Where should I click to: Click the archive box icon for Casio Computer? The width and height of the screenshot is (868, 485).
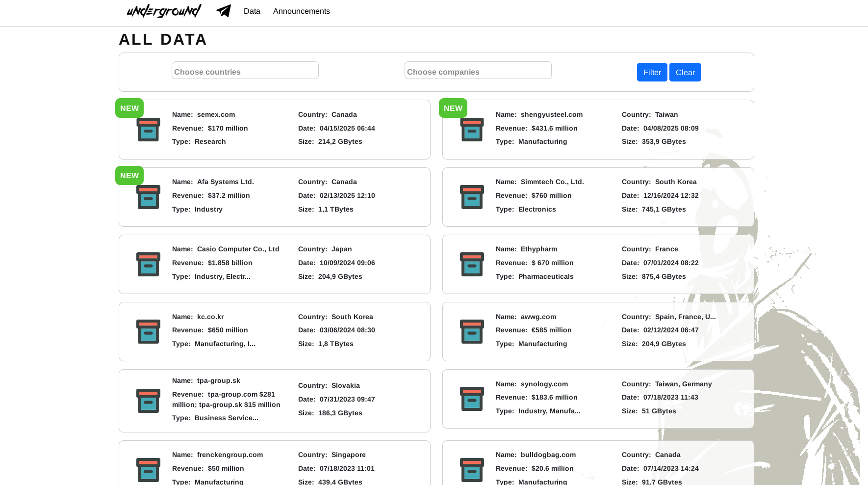[148, 264]
